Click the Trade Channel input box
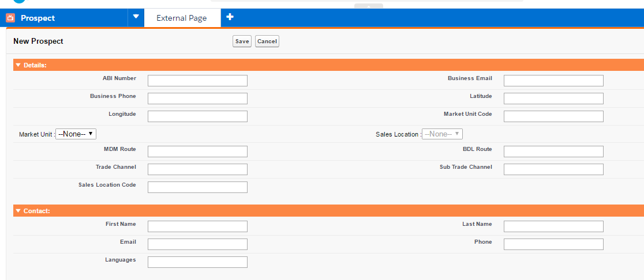Viewport: 644px width, 280px height. click(x=197, y=169)
